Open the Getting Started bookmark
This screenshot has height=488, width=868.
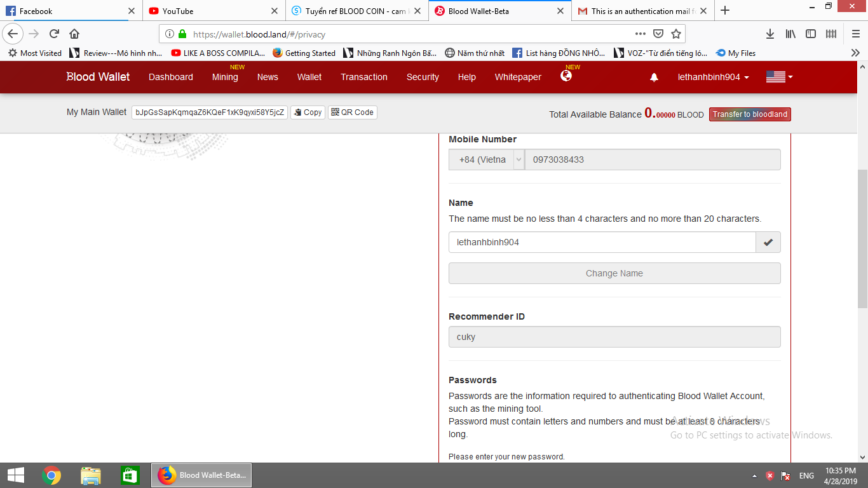(x=304, y=53)
